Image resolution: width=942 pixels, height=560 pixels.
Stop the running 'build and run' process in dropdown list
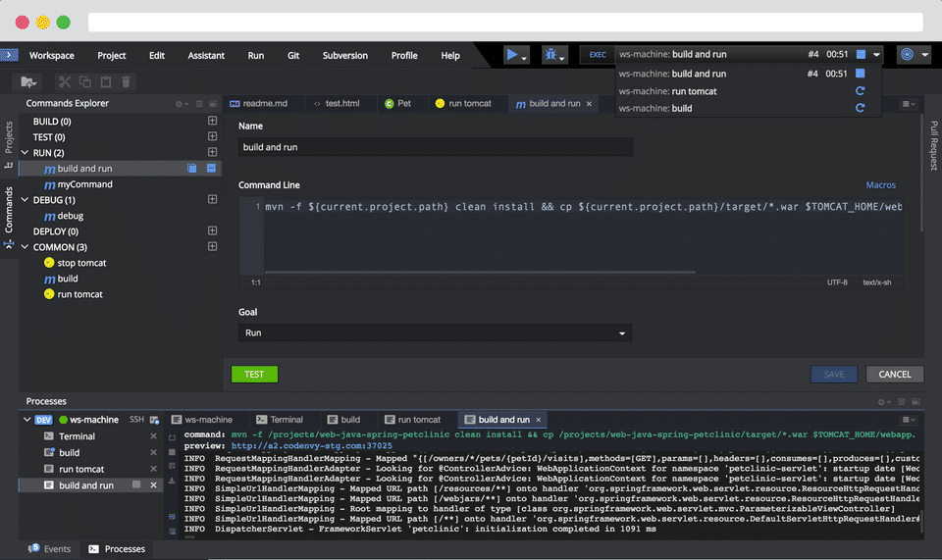pos(860,74)
